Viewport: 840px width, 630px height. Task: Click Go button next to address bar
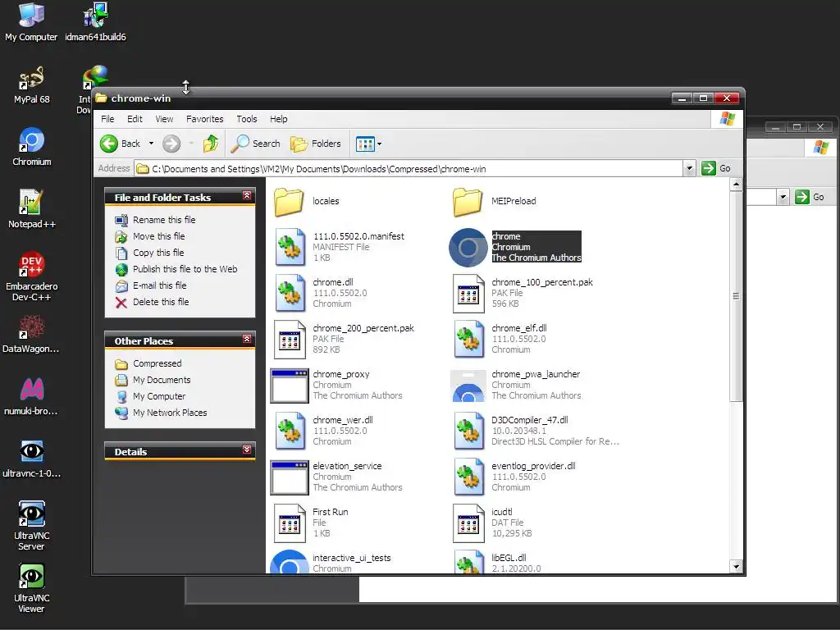point(715,168)
